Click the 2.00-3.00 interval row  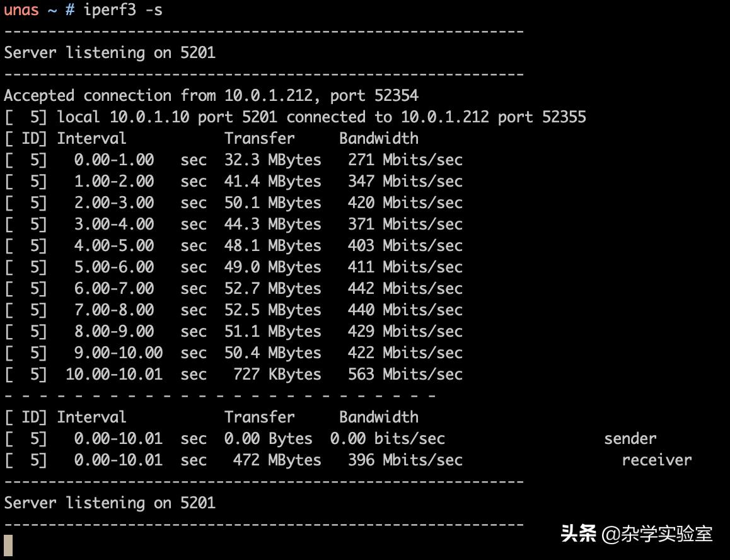point(114,202)
